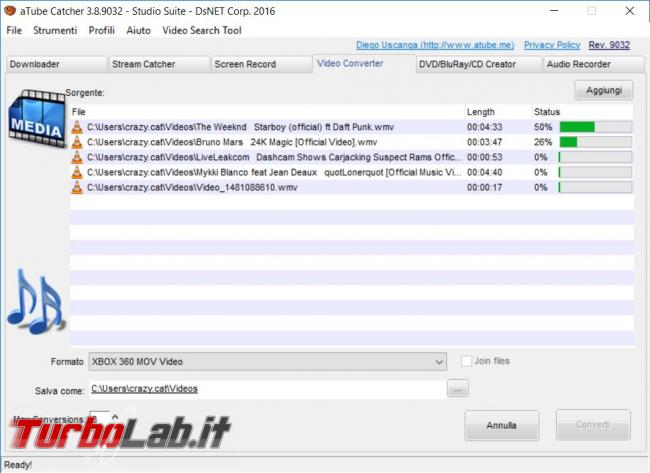
Task: Enable the Join files checkbox
Action: click(x=466, y=361)
